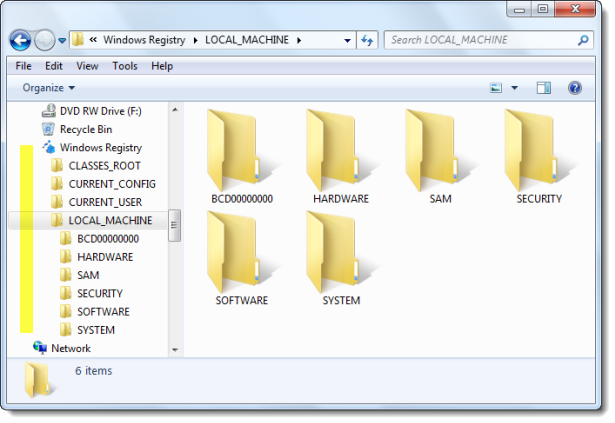Open the views dropdown arrow
The image size is (615, 423).
point(515,88)
